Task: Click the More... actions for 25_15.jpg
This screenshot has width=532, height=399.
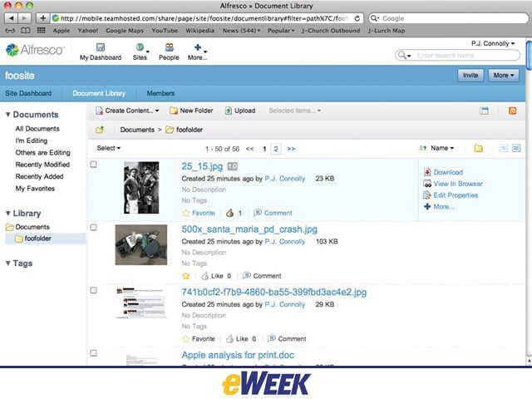Action: 444,207
